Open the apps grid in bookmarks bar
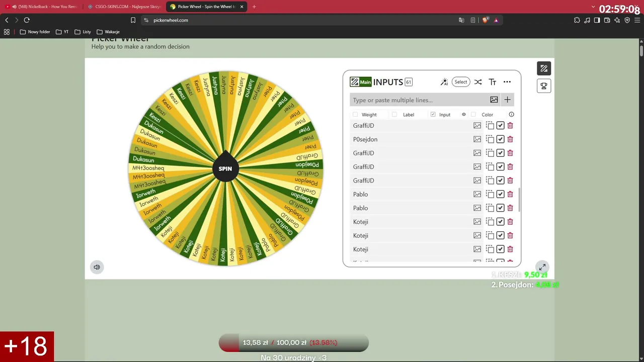Screen dimensions: 644x362 pos(7,32)
